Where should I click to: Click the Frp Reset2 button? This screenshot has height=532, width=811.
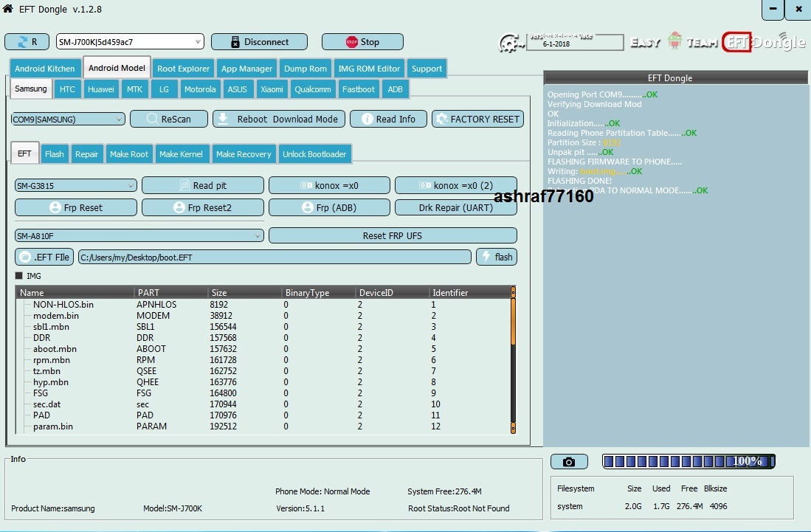(x=203, y=207)
